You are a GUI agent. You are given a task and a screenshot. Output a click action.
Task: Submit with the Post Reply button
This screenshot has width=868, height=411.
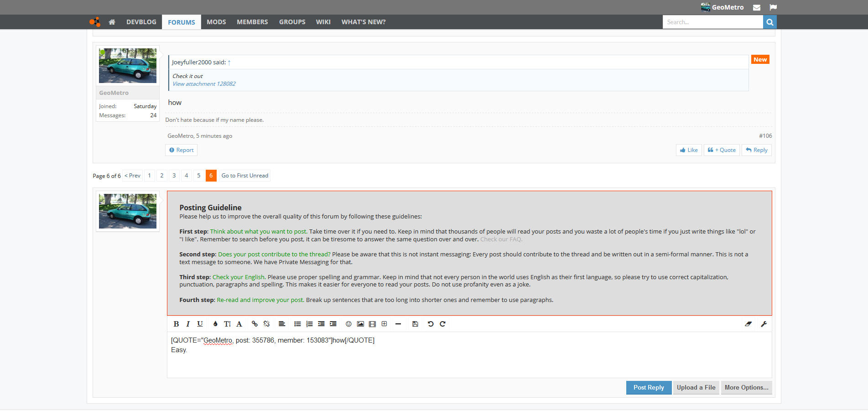649,388
